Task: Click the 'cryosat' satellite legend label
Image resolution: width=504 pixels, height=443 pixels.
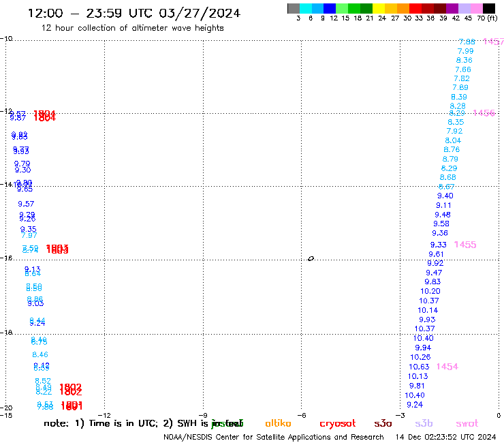Action: point(338,423)
